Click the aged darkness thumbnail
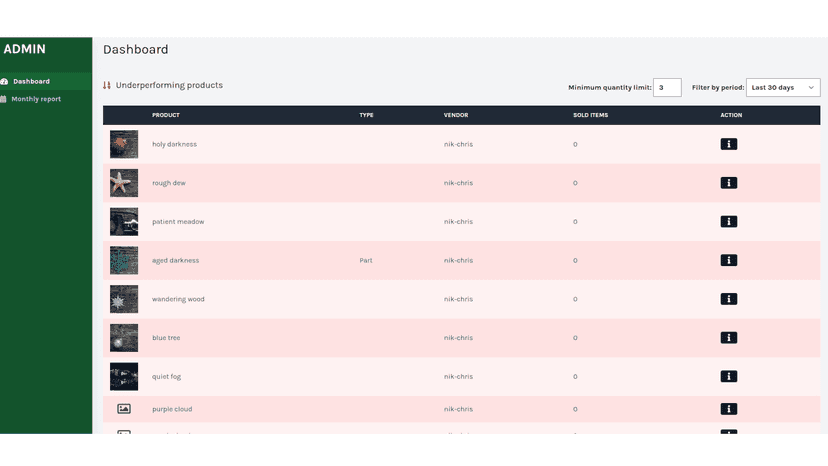Image resolution: width=828 pixels, height=466 pixels. pos(124,260)
